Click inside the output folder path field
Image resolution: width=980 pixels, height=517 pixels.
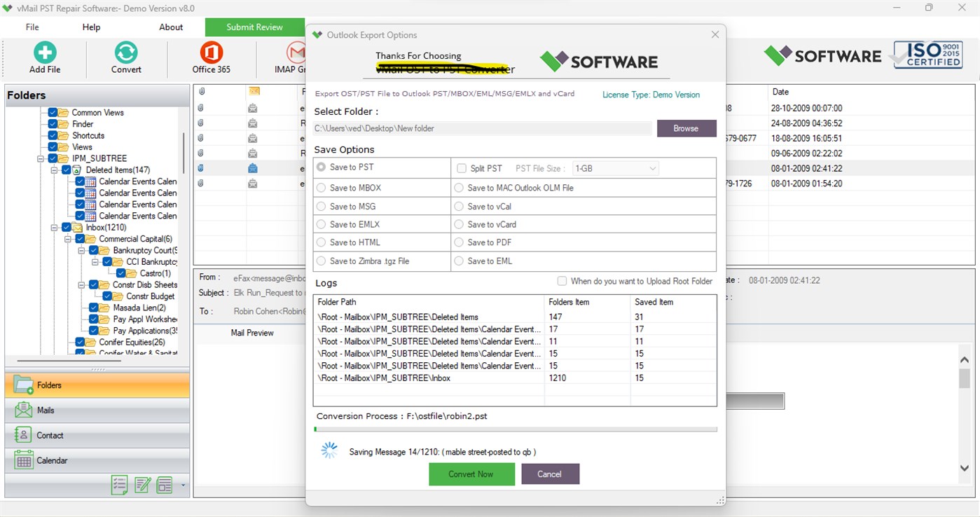pyautogui.click(x=483, y=128)
